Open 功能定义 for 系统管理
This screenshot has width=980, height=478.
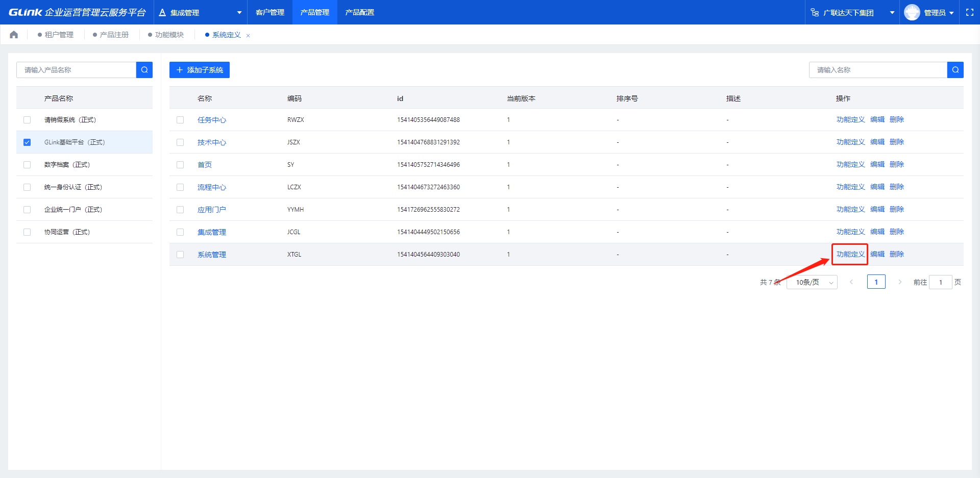[x=850, y=254]
